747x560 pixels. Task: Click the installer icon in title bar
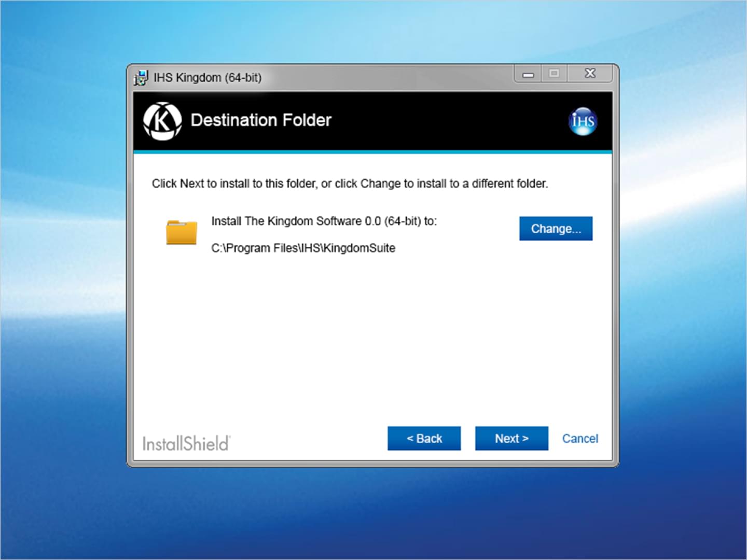tap(141, 78)
